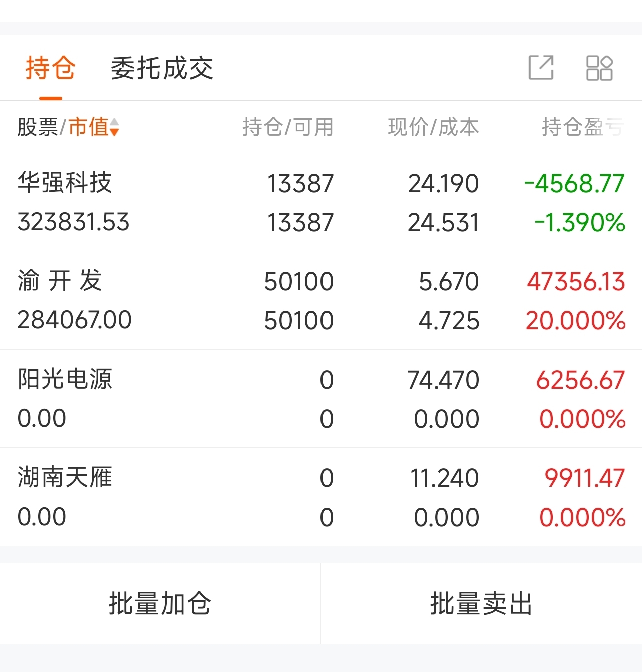642x672 pixels.
Task: Tap the 批量加仓 button
Action: pyautogui.click(x=160, y=603)
